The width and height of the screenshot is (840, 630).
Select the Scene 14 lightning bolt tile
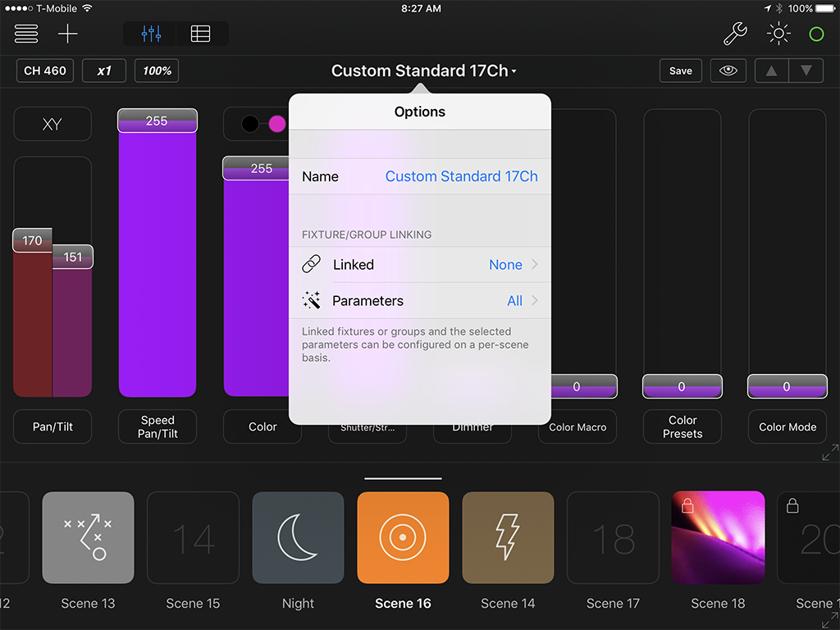(x=508, y=537)
